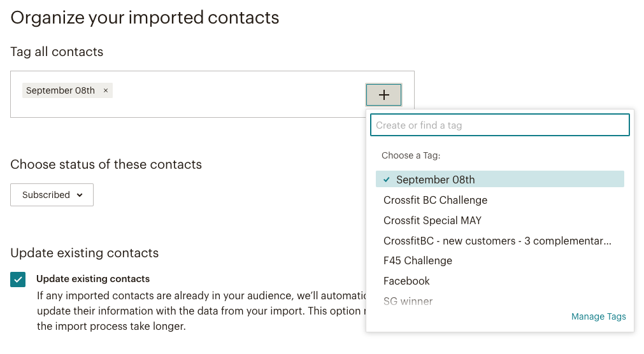Choose the Facebook tag option
This screenshot has width=644, height=354.
406,281
